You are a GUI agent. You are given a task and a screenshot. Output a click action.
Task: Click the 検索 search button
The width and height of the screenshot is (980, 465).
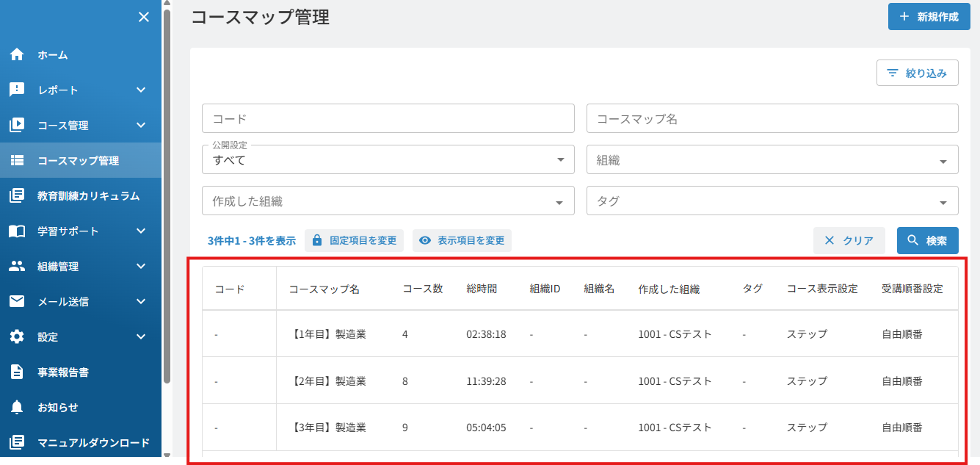(x=927, y=240)
